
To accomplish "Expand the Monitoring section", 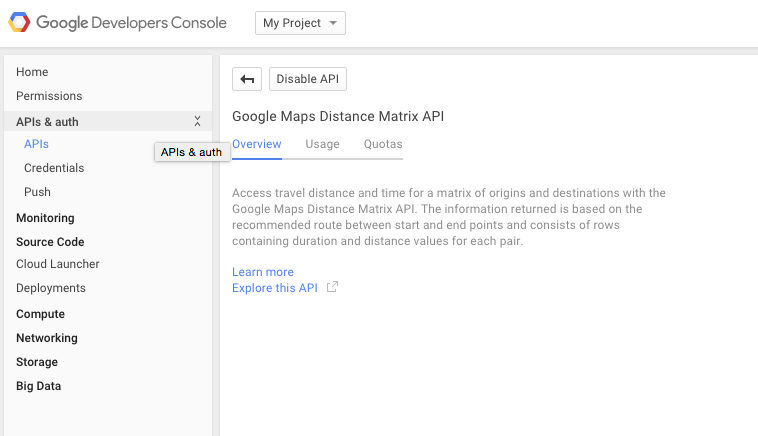I will (45, 218).
